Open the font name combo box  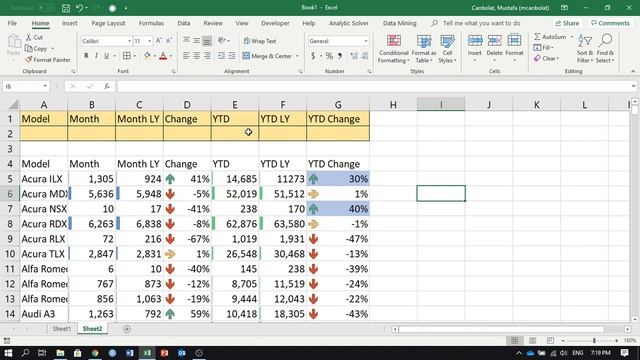106,41
